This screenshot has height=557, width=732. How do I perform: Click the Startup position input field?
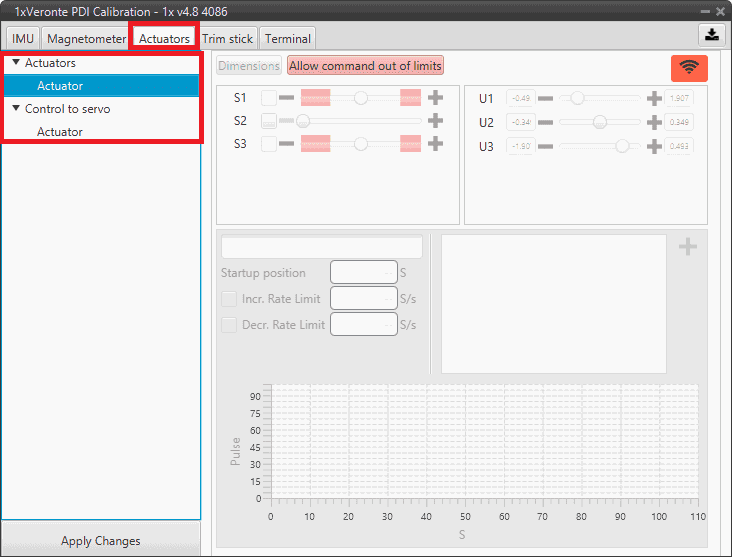click(363, 272)
